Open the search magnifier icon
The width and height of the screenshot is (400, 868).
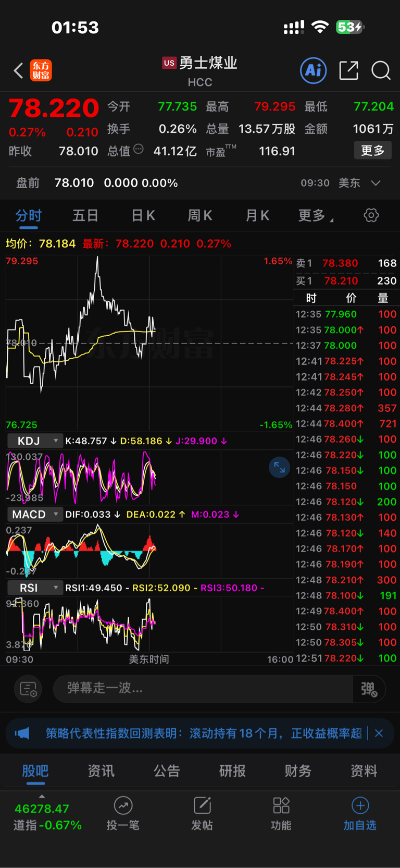click(x=381, y=70)
